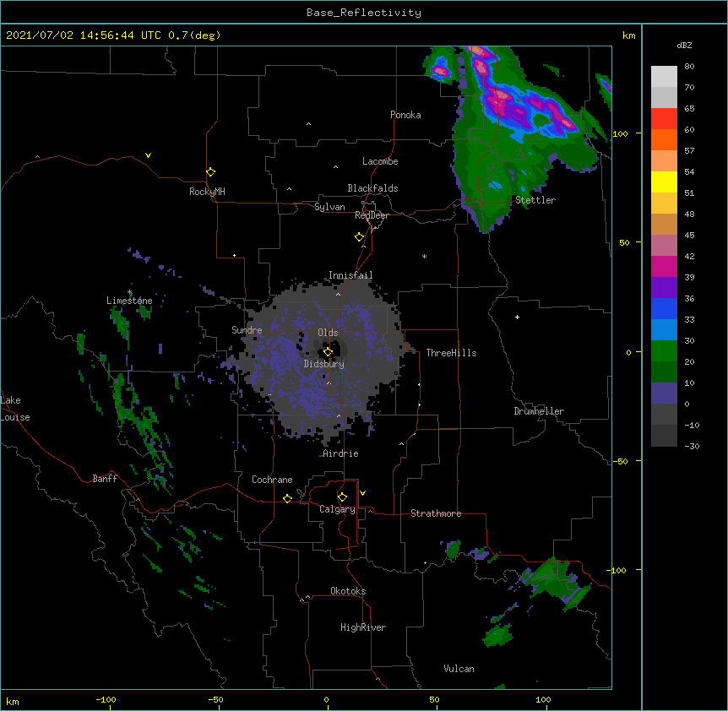This screenshot has height=711, width=728.
Task: Select the 80 dBZ white color swatch
Action: [x=664, y=76]
